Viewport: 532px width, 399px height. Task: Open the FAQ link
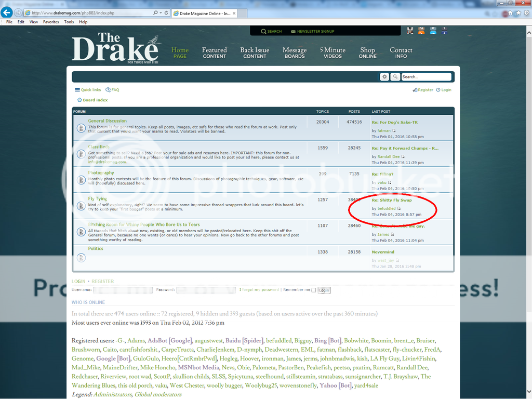[x=112, y=90]
